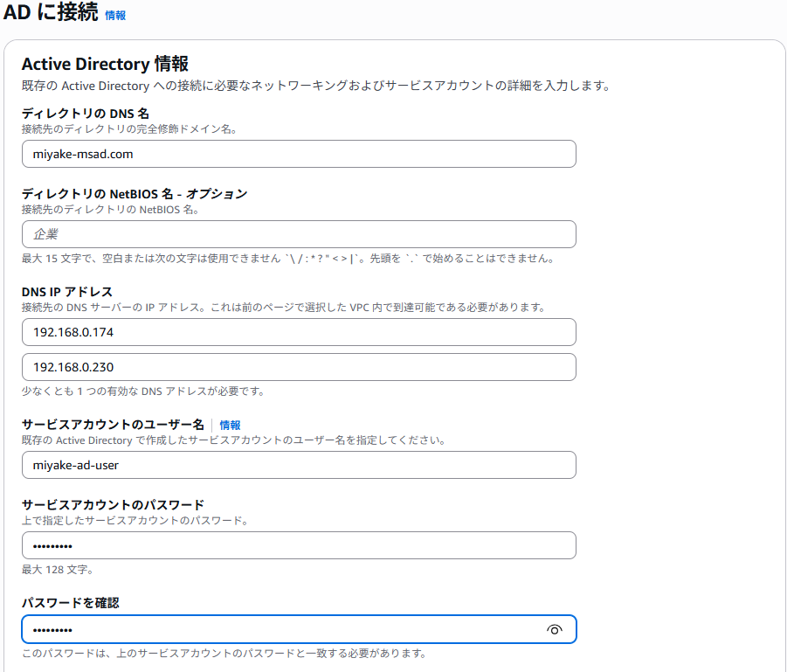Focus the サービスアカウントのパスワード input
Viewport: 787px width, 672px height.
pos(298,545)
